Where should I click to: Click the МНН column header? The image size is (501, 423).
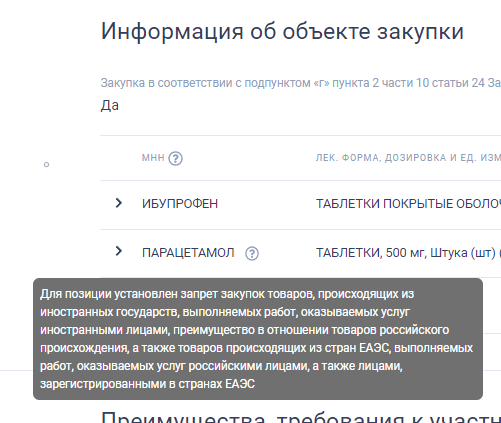click(153, 158)
